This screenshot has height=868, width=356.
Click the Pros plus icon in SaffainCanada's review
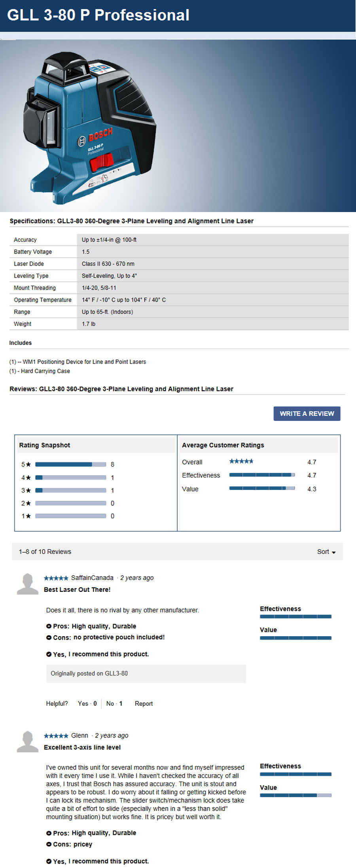(x=49, y=626)
